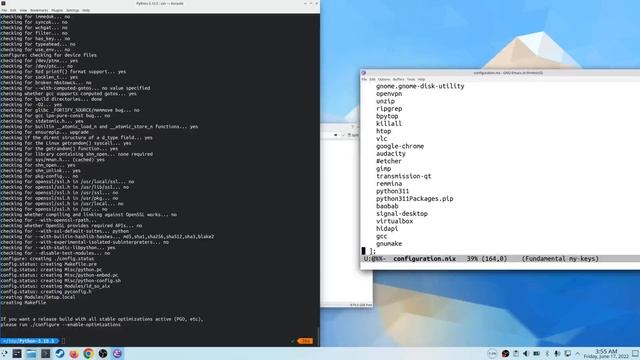Click the python311Packages.pip line in Emacs
Viewport: 640px width, 360px height.
pos(415,199)
